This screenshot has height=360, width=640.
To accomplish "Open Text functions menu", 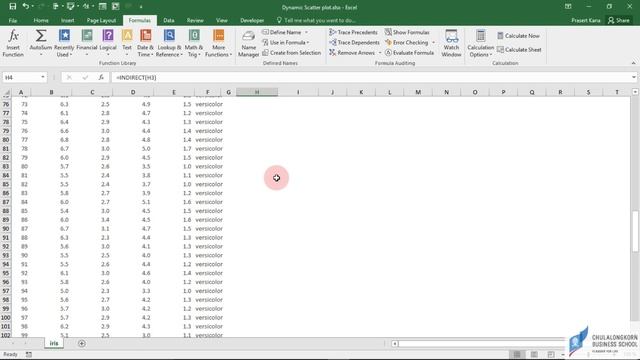I will click(x=127, y=43).
